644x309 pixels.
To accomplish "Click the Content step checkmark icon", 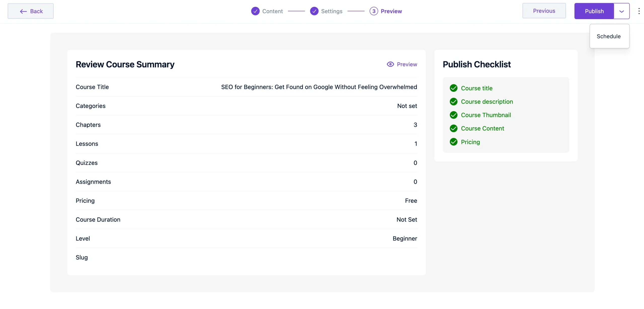I will click(255, 11).
